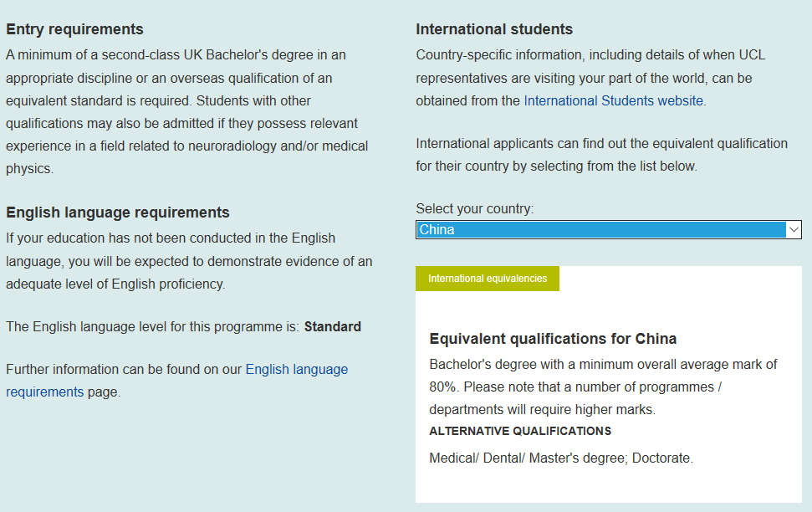Click the Further information can be found text
This screenshot has height=512, width=812.
(124, 369)
